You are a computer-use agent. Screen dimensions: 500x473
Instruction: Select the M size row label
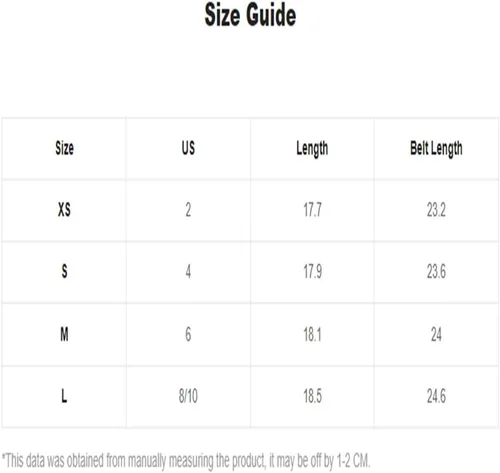[64, 334]
